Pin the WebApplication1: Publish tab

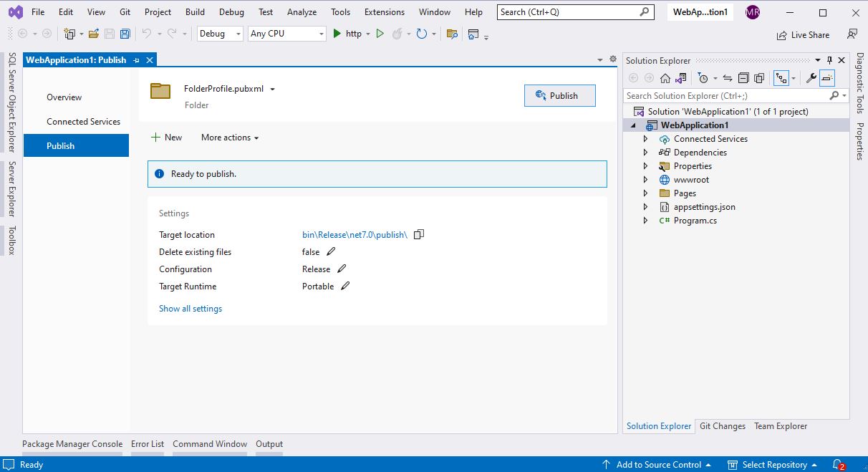137,60
